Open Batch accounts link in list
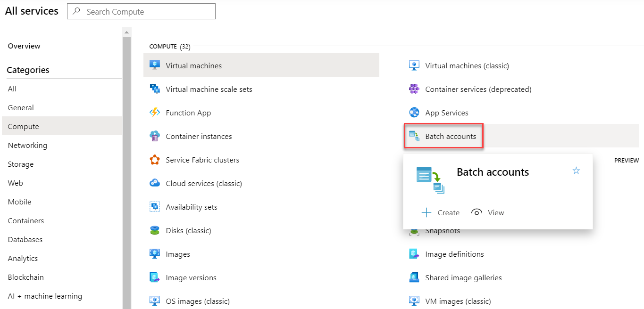 pos(451,136)
